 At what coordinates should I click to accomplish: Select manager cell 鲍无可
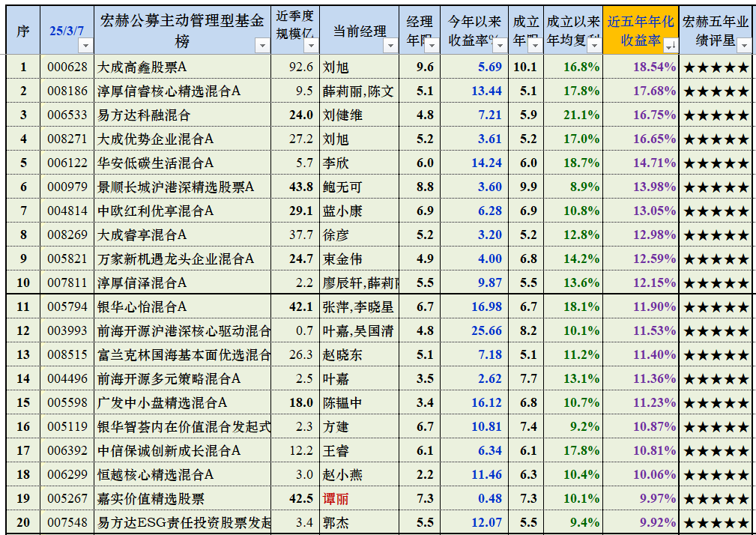click(342, 187)
